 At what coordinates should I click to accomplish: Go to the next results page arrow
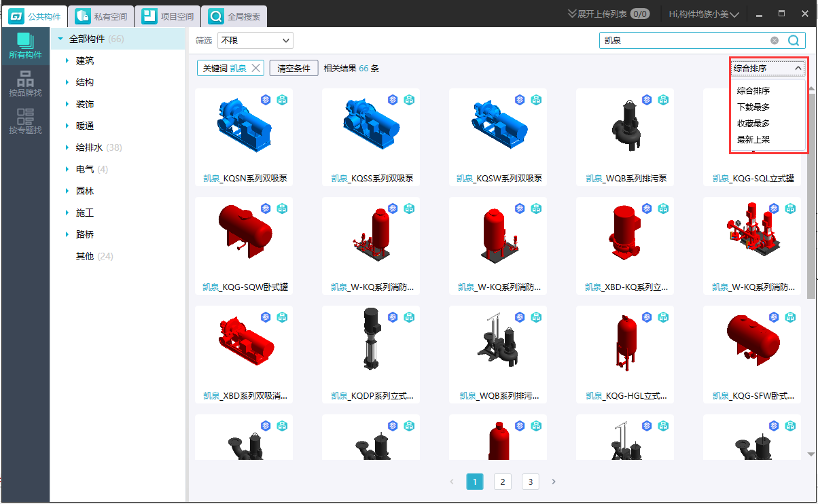pos(554,482)
